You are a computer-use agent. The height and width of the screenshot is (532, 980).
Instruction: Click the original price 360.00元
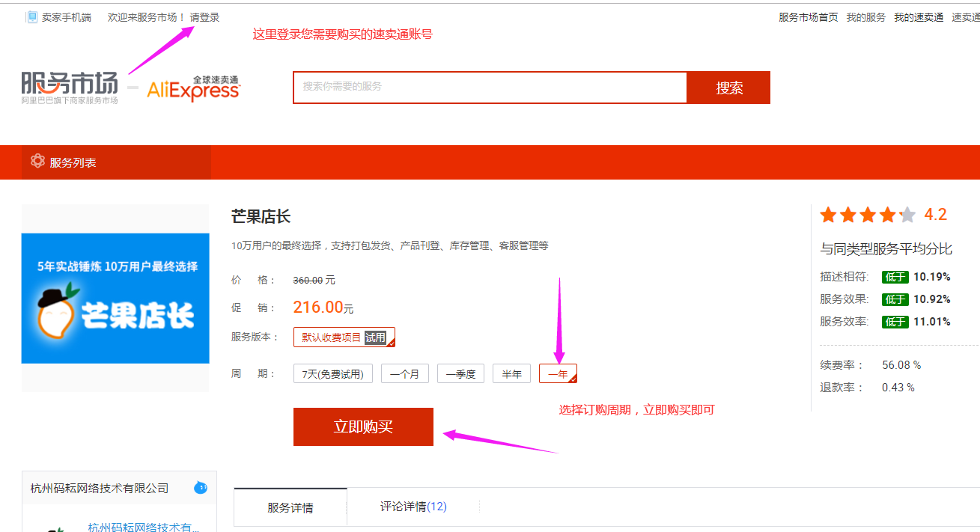[314, 280]
